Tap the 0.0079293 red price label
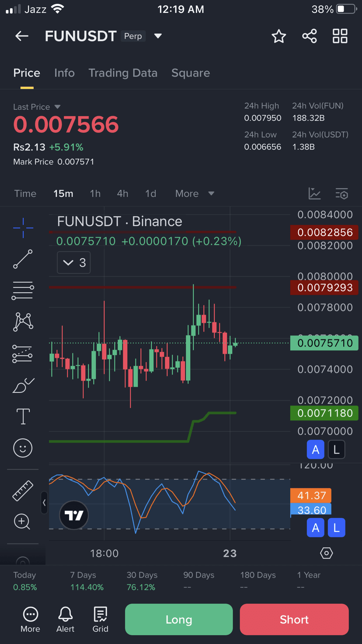Viewport: 362px width, 644px height. click(324, 287)
